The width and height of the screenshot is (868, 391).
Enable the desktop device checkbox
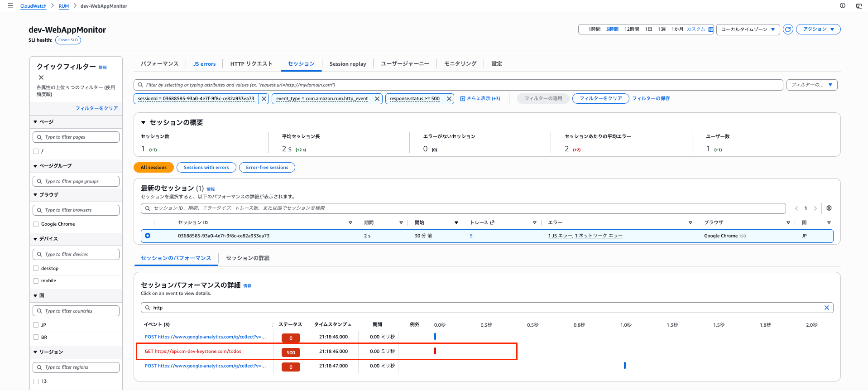(36, 269)
